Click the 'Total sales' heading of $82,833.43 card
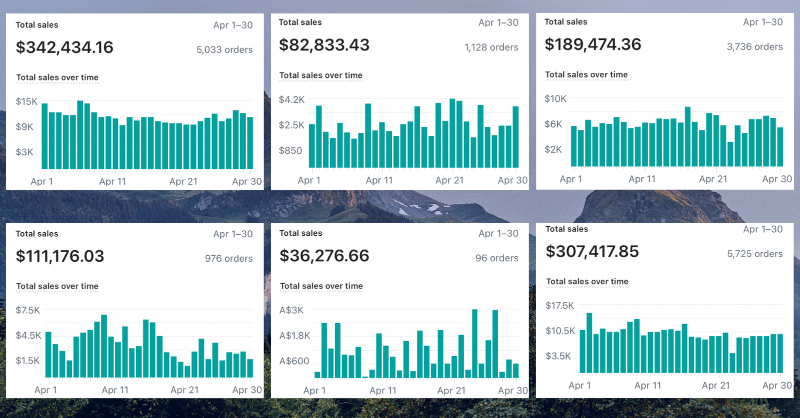The width and height of the screenshot is (800, 418). click(x=300, y=22)
